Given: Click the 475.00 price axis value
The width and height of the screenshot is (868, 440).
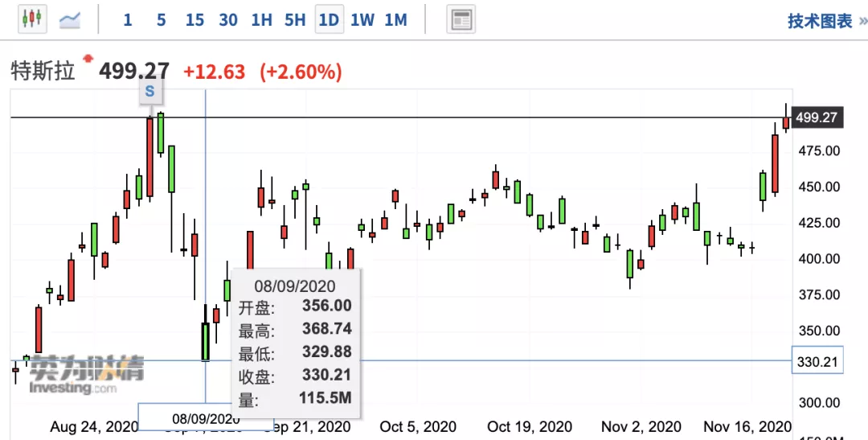Looking at the screenshot, I should [818, 150].
